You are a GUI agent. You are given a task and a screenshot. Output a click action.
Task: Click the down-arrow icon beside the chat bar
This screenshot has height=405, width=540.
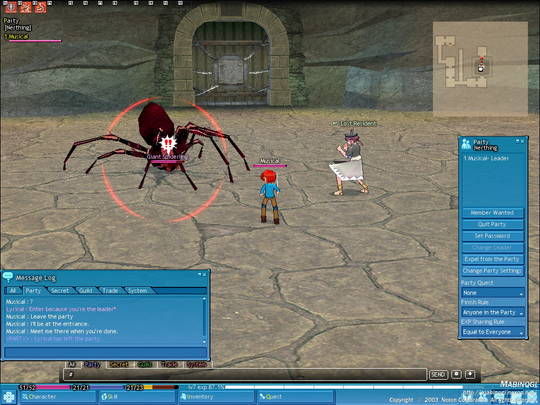(x=470, y=374)
